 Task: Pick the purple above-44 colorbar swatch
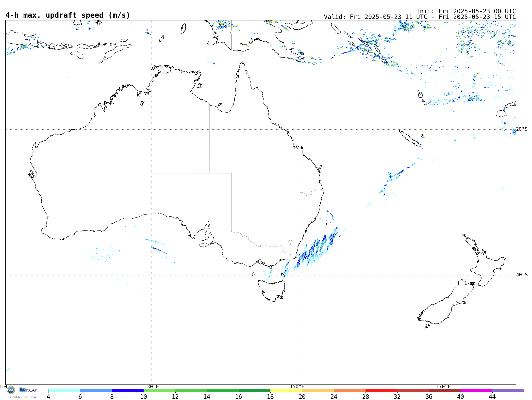click(508, 390)
